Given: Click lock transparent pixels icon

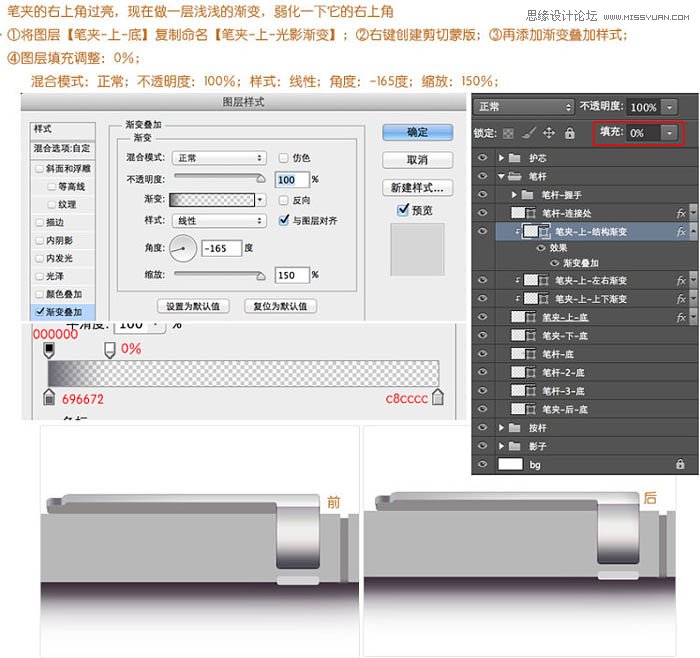Looking at the screenshot, I should [508, 133].
